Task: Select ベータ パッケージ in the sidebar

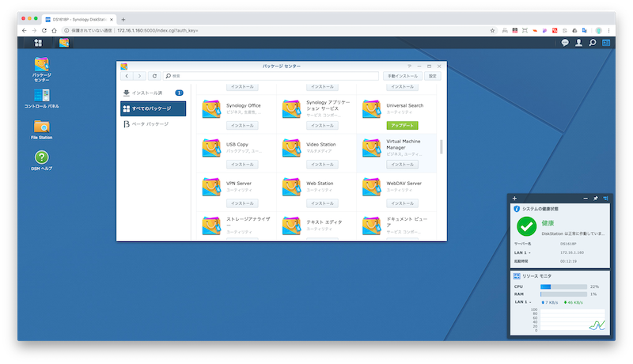Action: [x=153, y=124]
